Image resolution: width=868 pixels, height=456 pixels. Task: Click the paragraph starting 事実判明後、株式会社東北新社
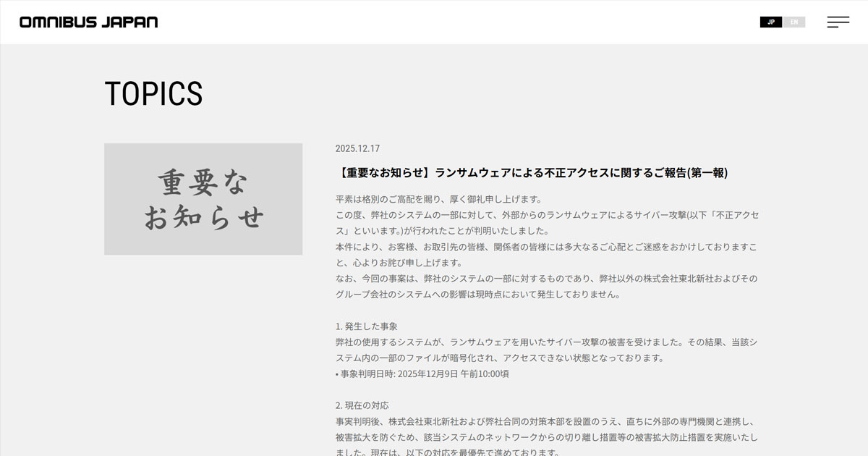546,421
